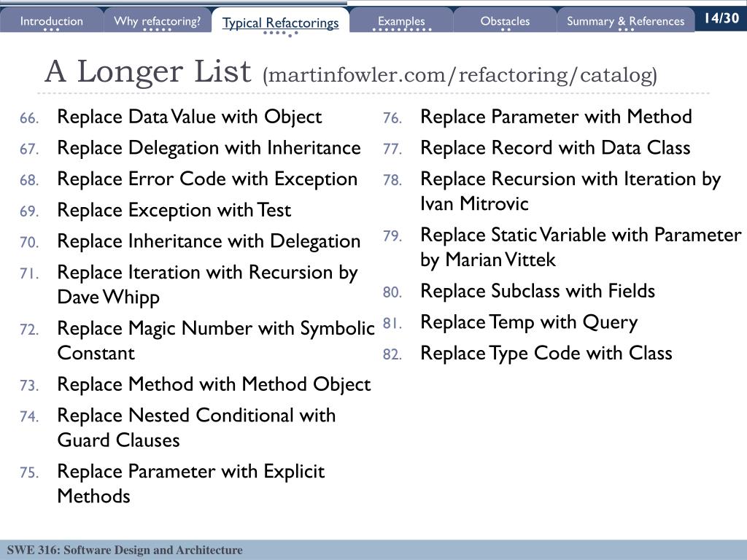Click the SWE 316 footer course title
This screenshot has height=560, width=747.
[x=125, y=550]
